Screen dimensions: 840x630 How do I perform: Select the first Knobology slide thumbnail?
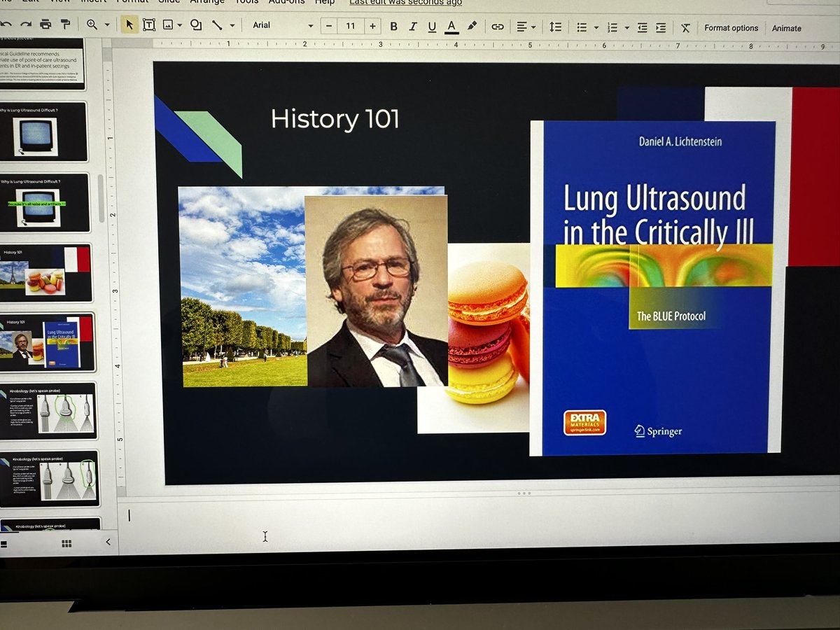[x=48, y=411]
